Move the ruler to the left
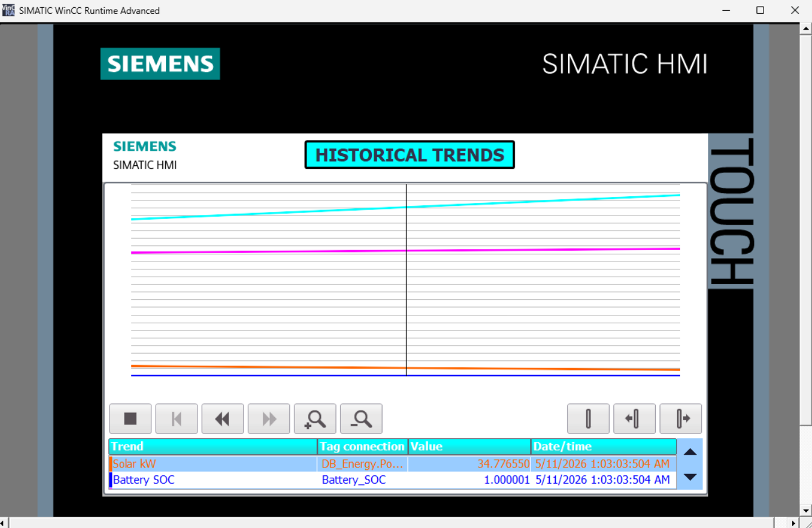Image resolution: width=812 pixels, height=528 pixels. (635, 418)
